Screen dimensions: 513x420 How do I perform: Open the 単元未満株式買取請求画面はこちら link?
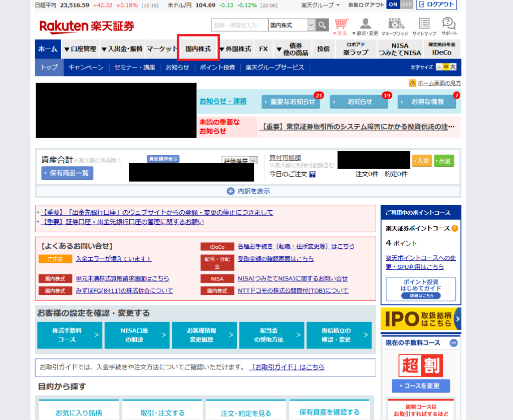122,278
